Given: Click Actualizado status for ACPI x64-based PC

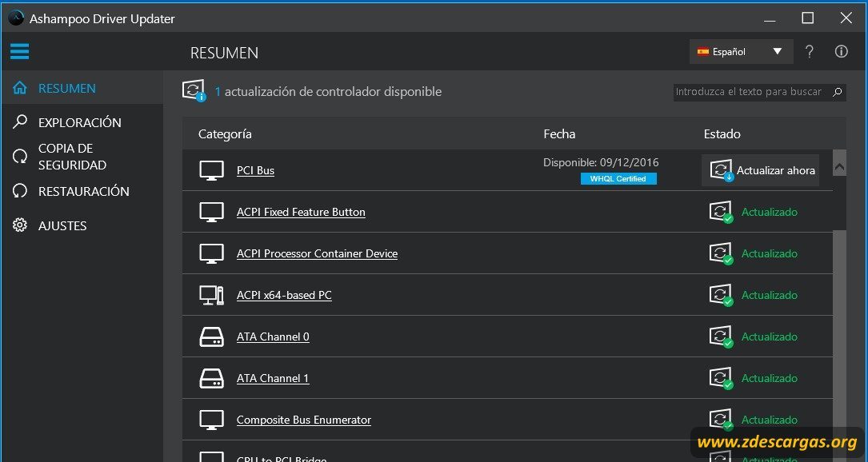Looking at the screenshot, I should 770,295.
